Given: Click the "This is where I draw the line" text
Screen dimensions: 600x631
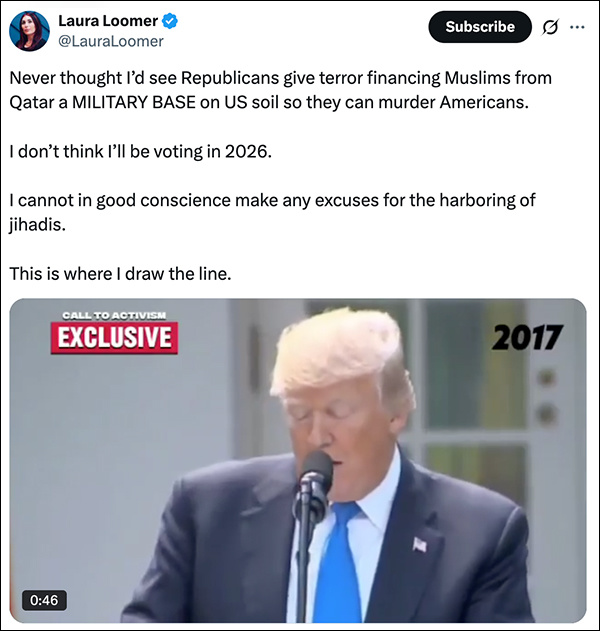Looking at the screenshot, I should [x=120, y=274].
